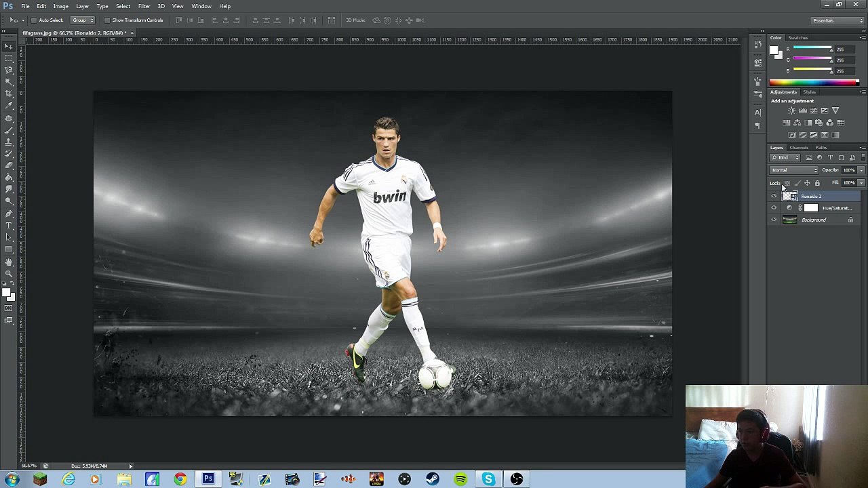Select the Zoom tool

[x=9, y=272]
